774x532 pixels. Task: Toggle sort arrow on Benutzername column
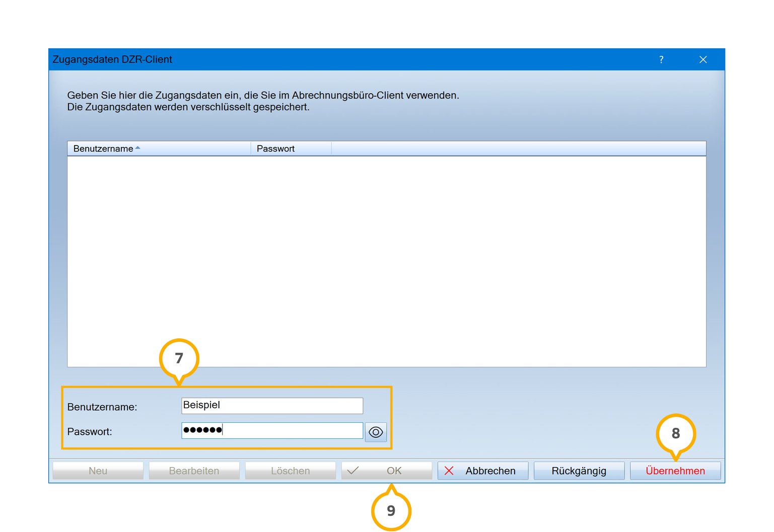[x=138, y=148]
